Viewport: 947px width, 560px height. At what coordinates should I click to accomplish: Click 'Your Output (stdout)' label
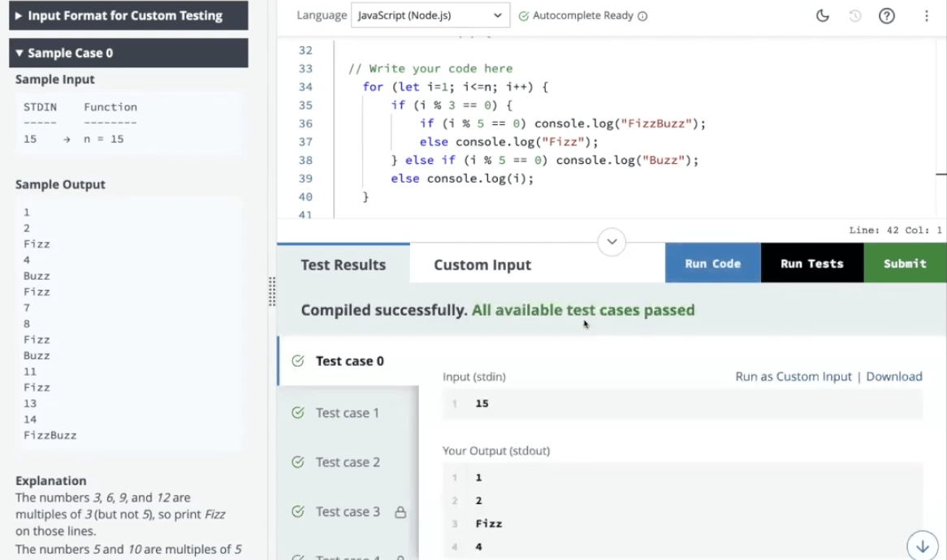click(x=496, y=450)
